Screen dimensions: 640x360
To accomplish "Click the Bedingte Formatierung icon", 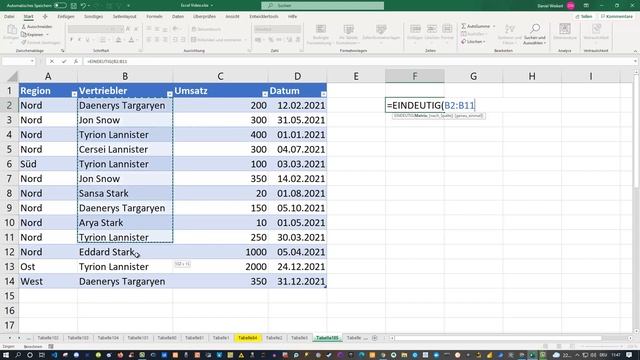I will click(321, 29).
